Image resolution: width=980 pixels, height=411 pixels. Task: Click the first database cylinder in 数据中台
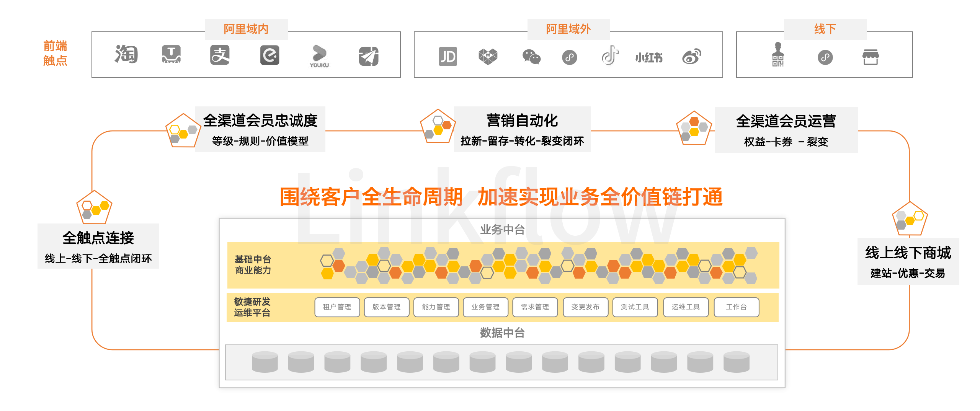tap(265, 362)
